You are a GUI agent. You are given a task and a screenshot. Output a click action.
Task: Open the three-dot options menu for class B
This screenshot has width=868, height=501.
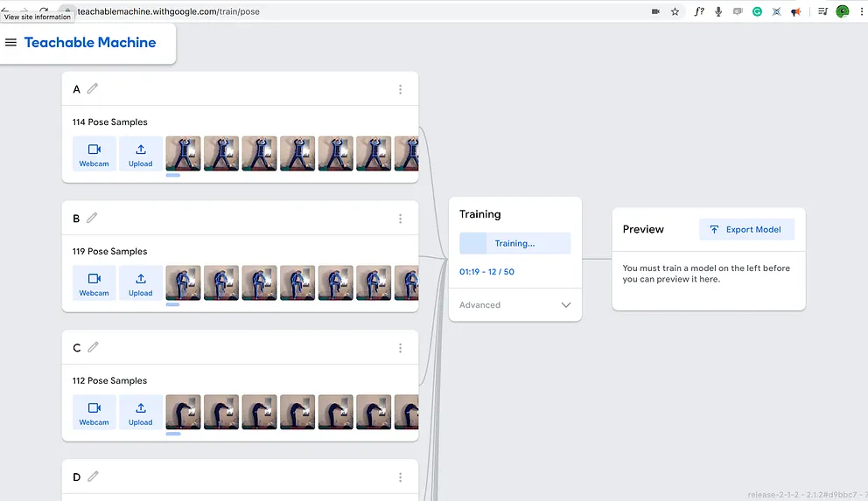click(x=400, y=219)
